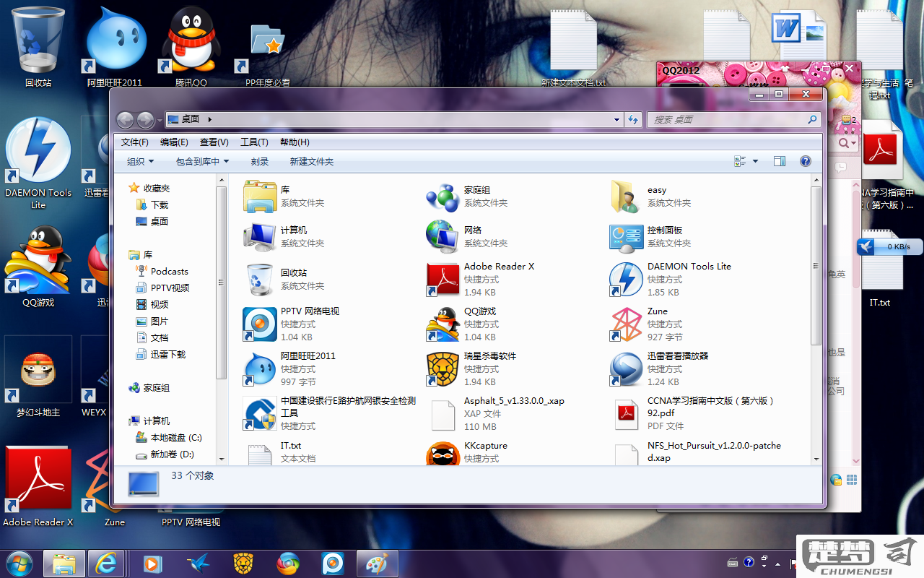The height and width of the screenshot is (578, 924).
Task: Select 家庭组 in the navigation sidebar
Action: click(149, 387)
